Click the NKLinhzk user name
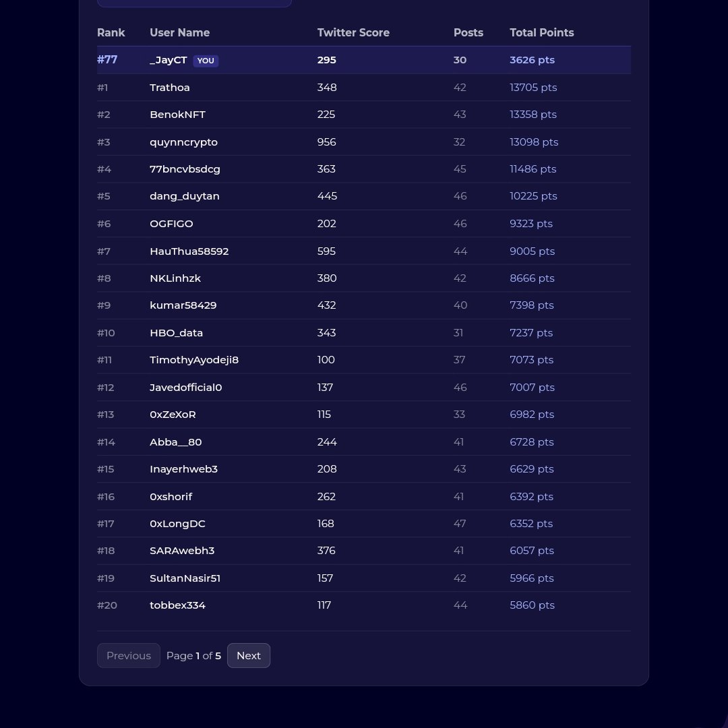 (175, 278)
